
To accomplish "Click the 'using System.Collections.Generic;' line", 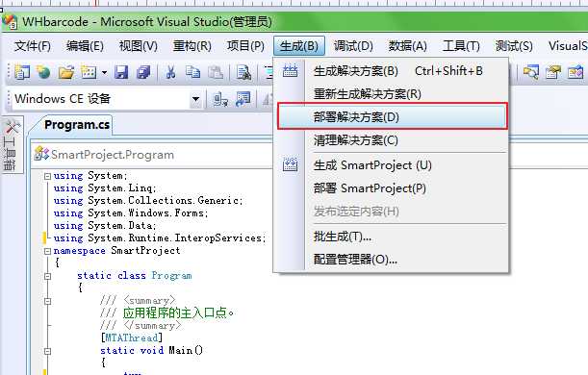I will click(x=148, y=201).
